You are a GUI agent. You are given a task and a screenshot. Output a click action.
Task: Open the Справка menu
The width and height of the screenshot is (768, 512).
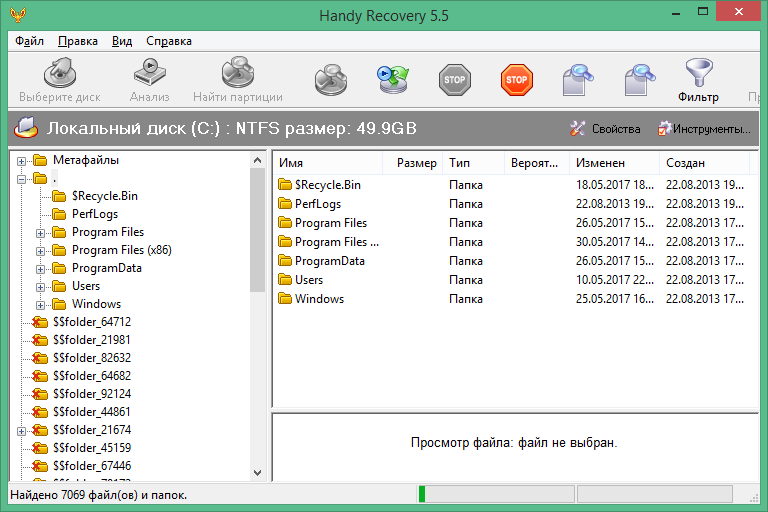(x=169, y=41)
